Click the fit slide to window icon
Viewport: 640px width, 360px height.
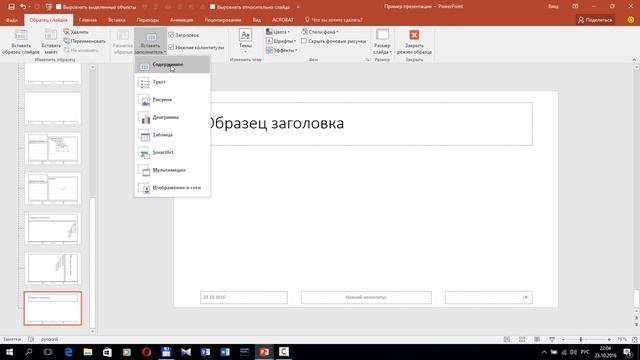pyautogui.click(x=634, y=340)
